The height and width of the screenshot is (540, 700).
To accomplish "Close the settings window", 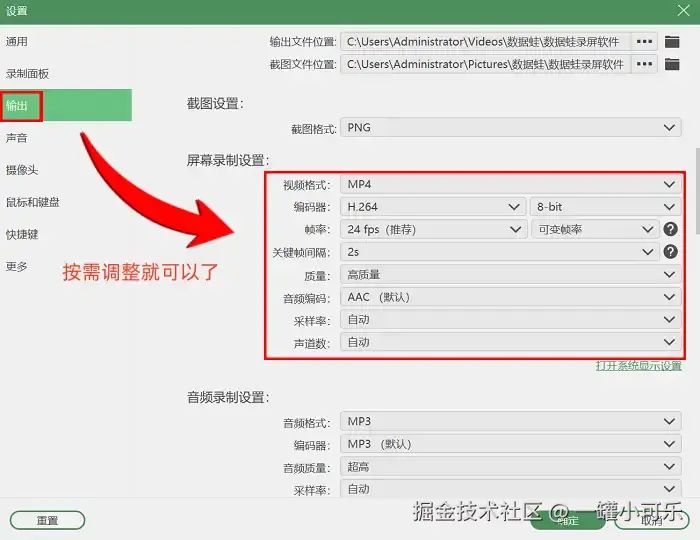I will click(x=683, y=10).
